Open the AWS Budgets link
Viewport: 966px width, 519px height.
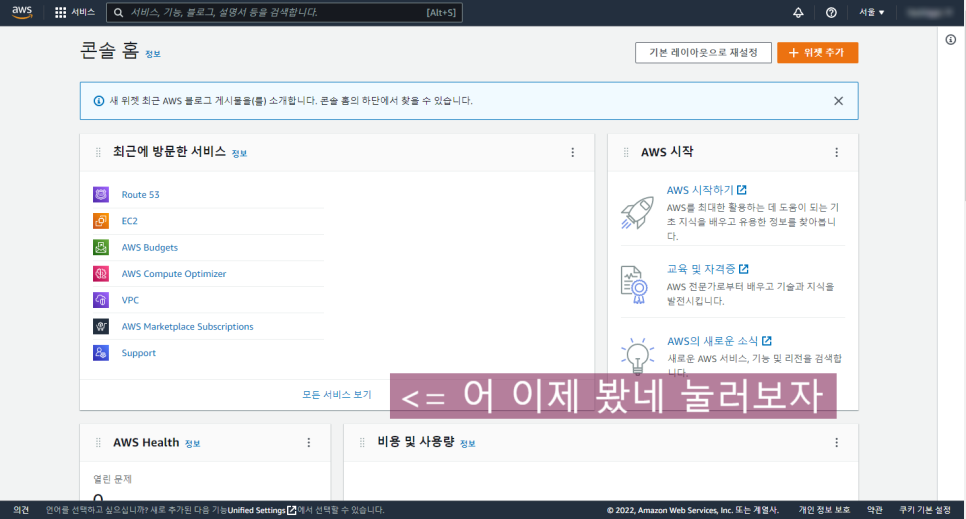pyautogui.click(x=150, y=247)
